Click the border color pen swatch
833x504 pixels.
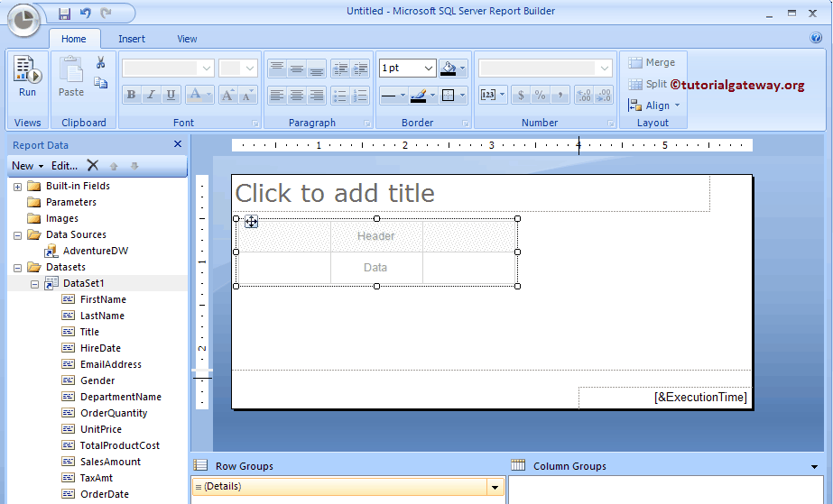point(419,96)
